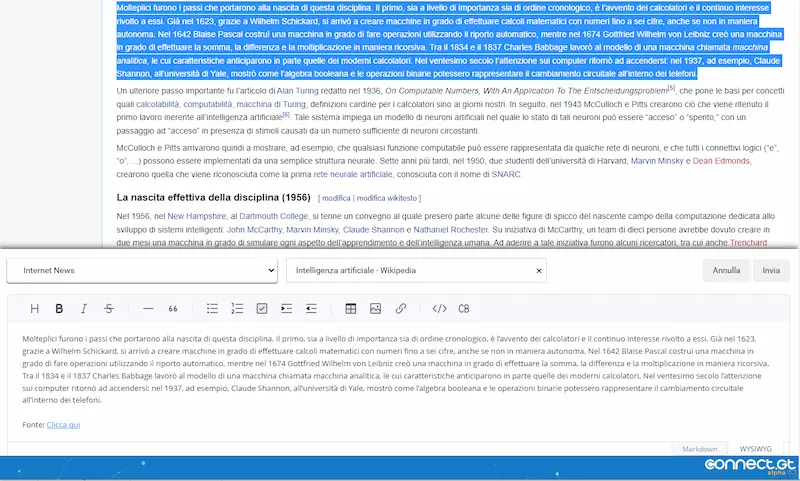Screen dimensions: 800x481
Task: Open the John McCarthy link
Action: tap(254, 230)
